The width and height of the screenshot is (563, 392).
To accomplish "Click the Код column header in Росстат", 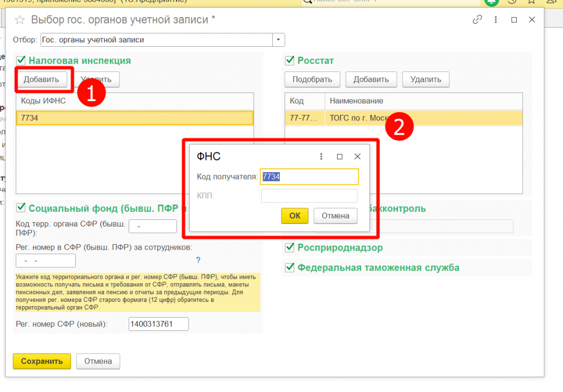I will click(305, 101).
